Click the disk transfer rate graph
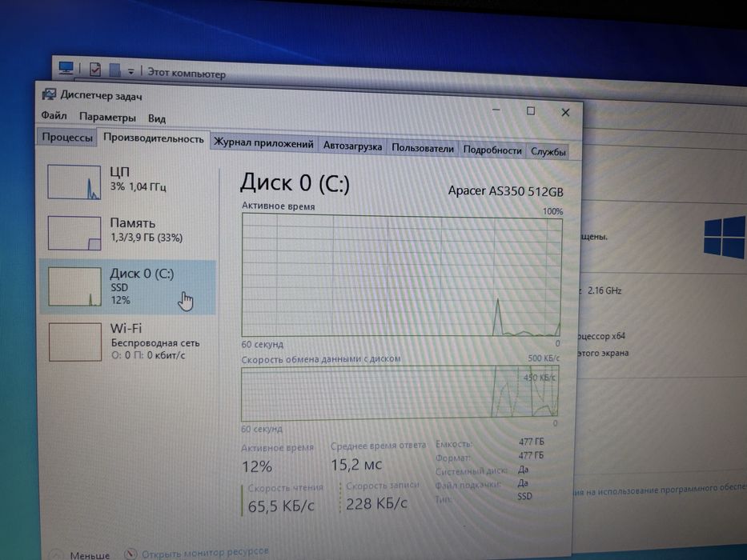The height and width of the screenshot is (560, 747). 400,394
